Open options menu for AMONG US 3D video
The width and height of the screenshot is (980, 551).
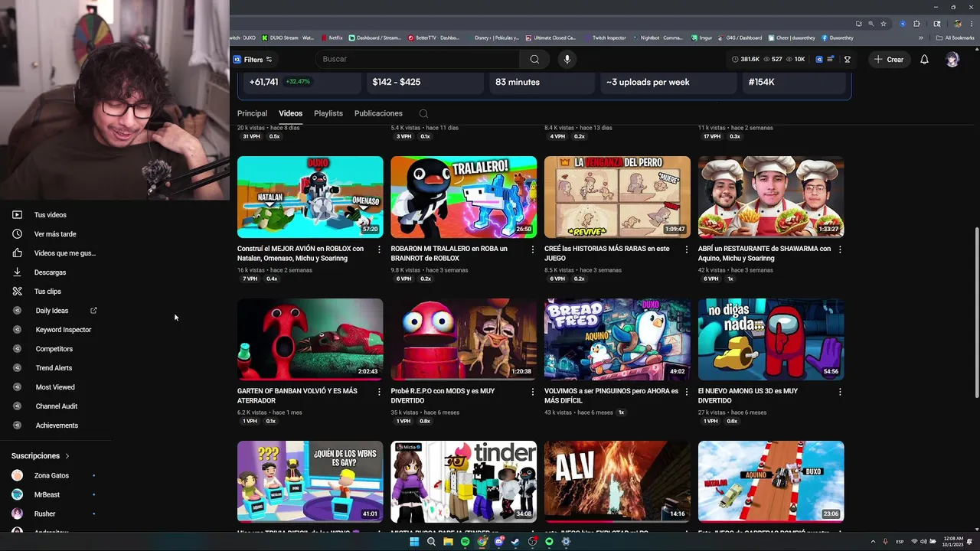[x=840, y=392]
